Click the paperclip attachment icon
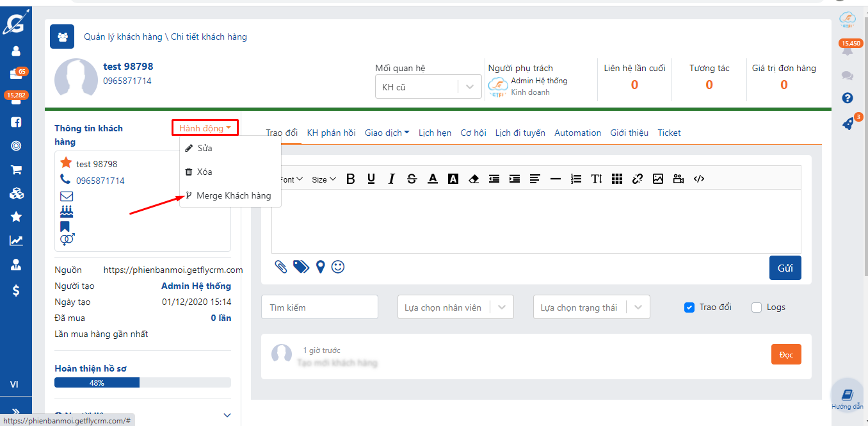 pos(281,266)
